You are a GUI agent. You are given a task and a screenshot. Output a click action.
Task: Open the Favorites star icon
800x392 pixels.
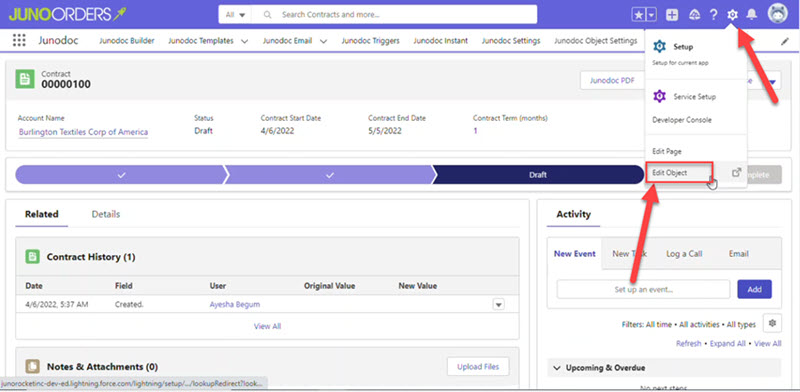point(638,15)
